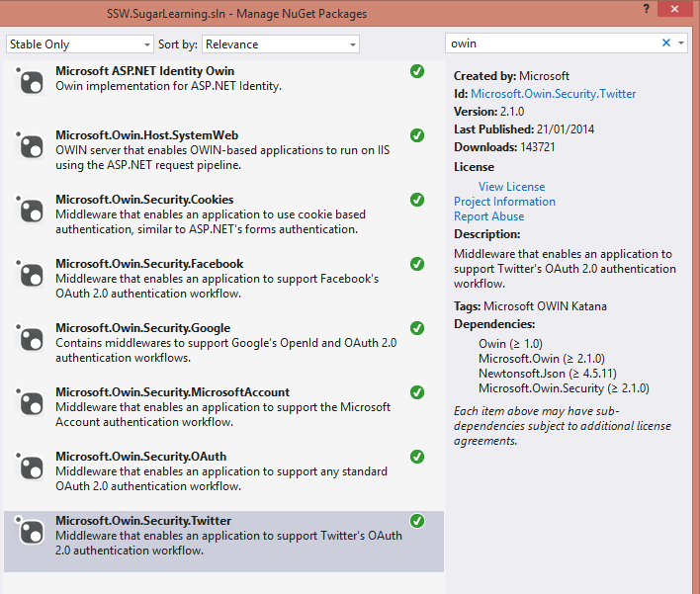Click the Microsoft.Owin.Security.Facebook package icon

(32, 275)
